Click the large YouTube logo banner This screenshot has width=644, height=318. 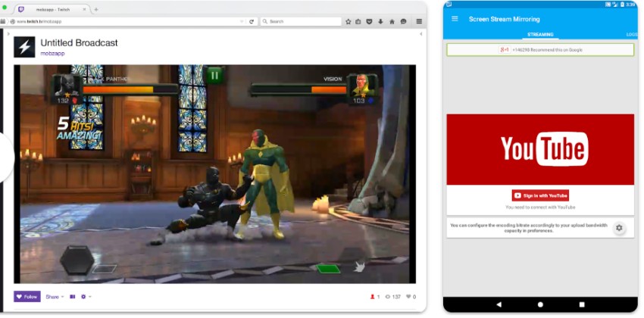pos(540,149)
